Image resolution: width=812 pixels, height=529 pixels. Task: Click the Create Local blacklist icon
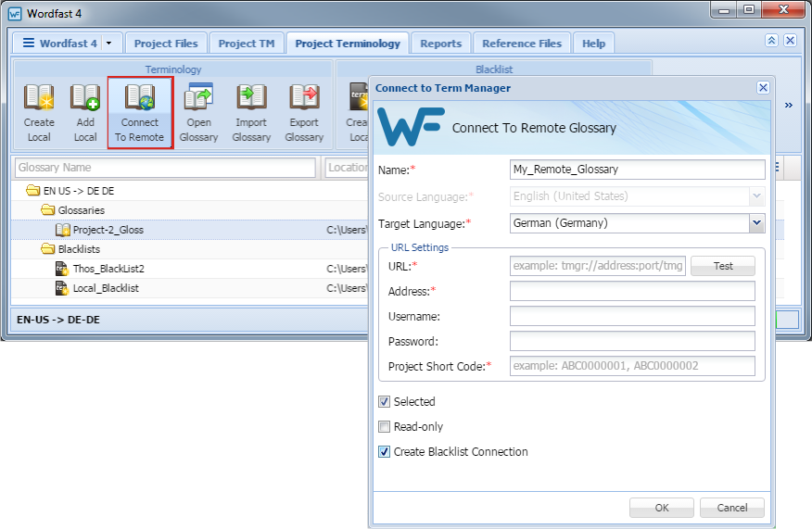tap(357, 113)
